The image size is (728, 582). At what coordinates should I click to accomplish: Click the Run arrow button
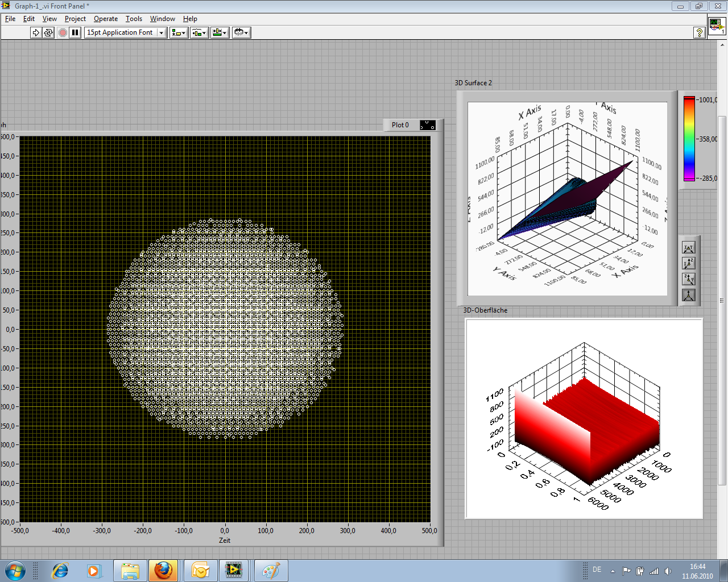36,32
